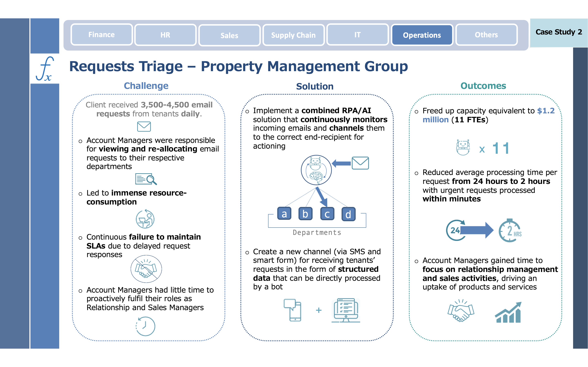
Task: Click the 2 HRS stopwatch icon
Action: (x=510, y=231)
